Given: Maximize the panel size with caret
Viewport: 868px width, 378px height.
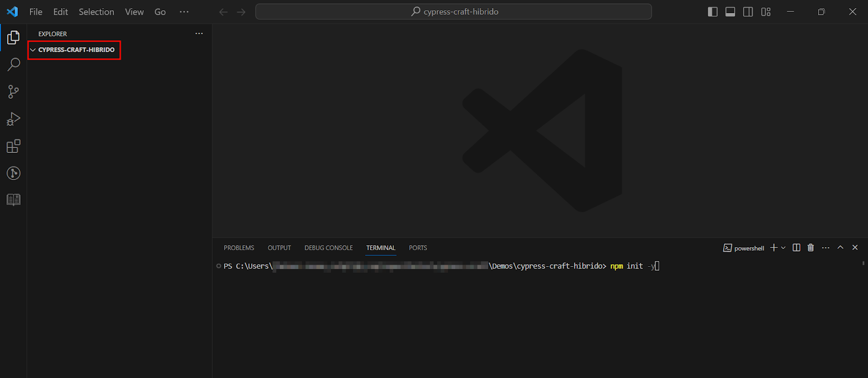Looking at the screenshot, I should [840, 247].
